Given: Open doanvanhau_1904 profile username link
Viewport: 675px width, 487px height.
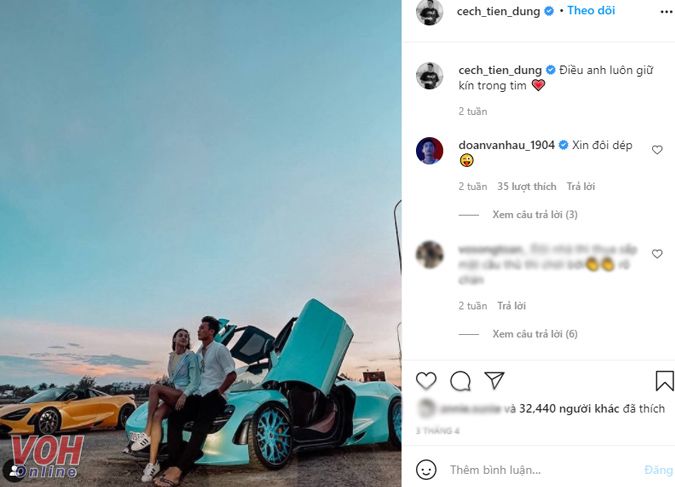Looking at the screenshot, I should pos(506,146).
